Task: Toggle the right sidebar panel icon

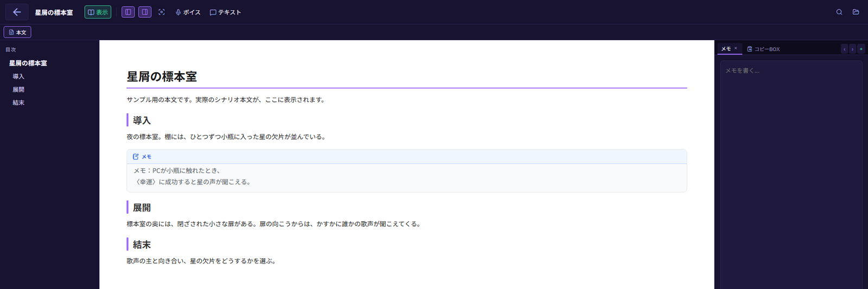Action: (x=145, y=12)
